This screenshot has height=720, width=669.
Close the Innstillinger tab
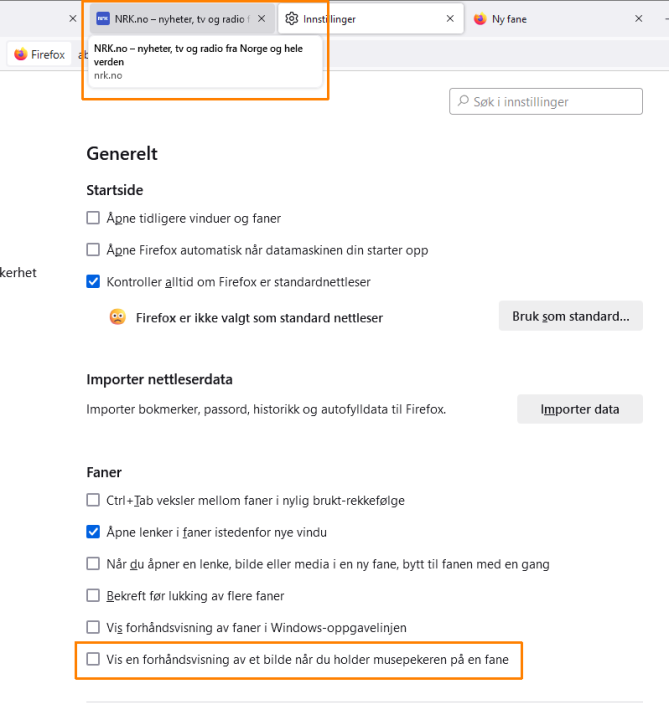coord(451,19)
